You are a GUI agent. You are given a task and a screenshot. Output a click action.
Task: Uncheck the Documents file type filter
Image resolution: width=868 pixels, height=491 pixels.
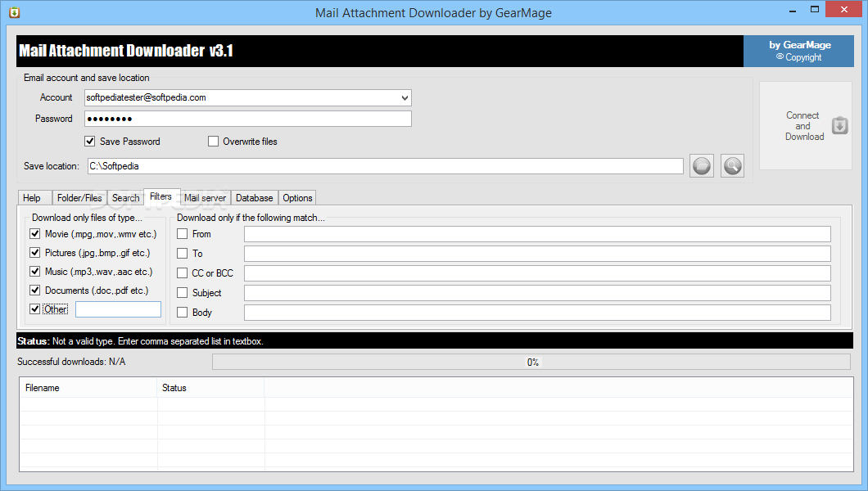click(35, 290)
